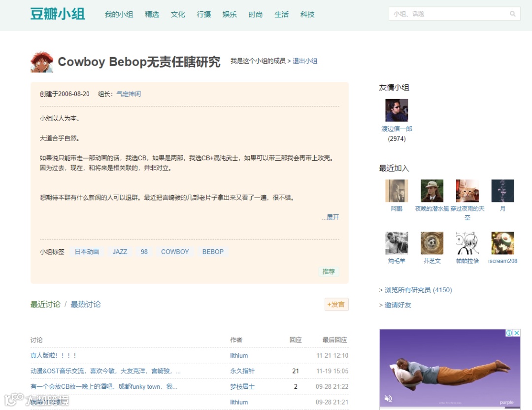This screenshot has width=532, height=410.
Task: Expand the full group description via 展开
Action: pyautogui.click(x=331, y=217)
